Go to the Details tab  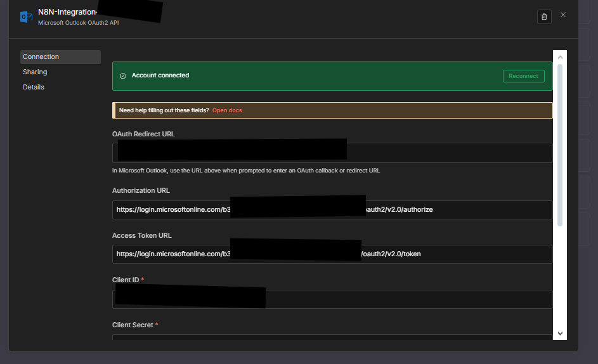click(x=34, y=88)
